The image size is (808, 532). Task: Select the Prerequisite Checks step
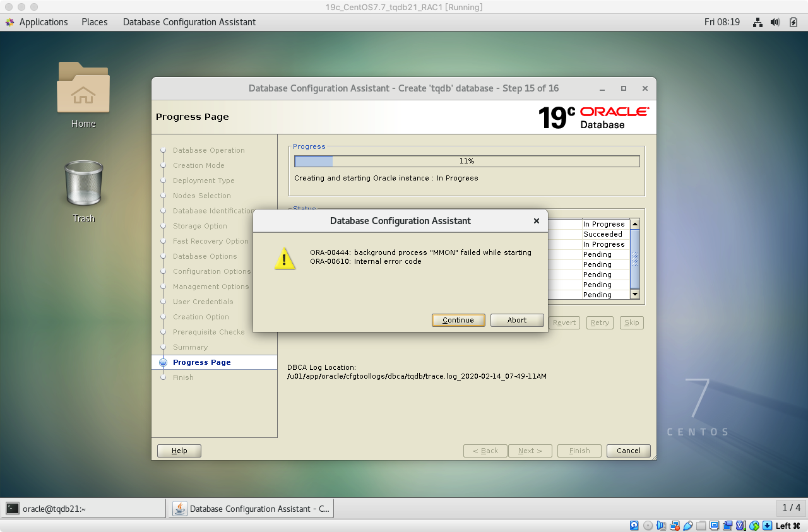[x=209, y=332]
